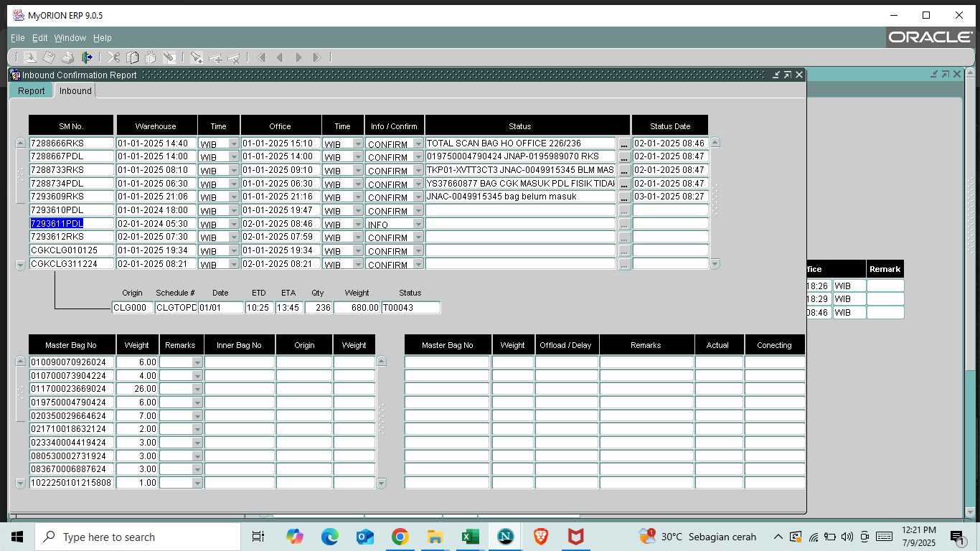Click the Status field T00043
Image resolution: width=980 pixels, height=551 pixels.
point(411,308)
